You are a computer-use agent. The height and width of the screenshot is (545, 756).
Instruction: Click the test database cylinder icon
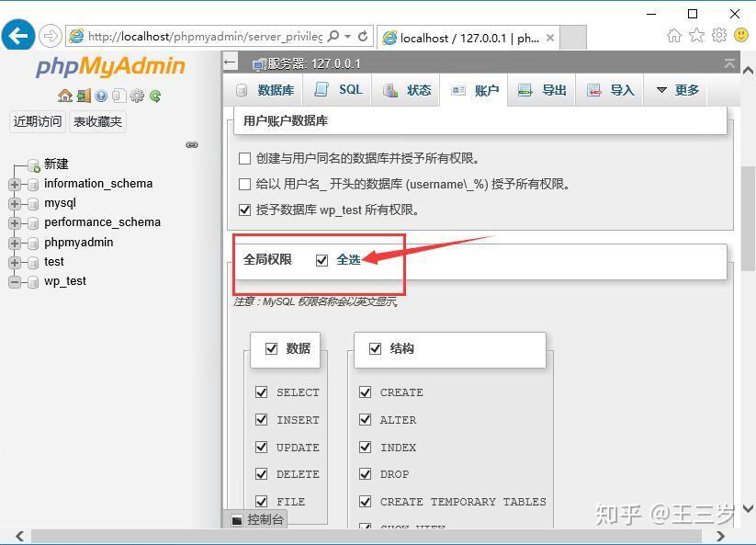click(33, 262)
